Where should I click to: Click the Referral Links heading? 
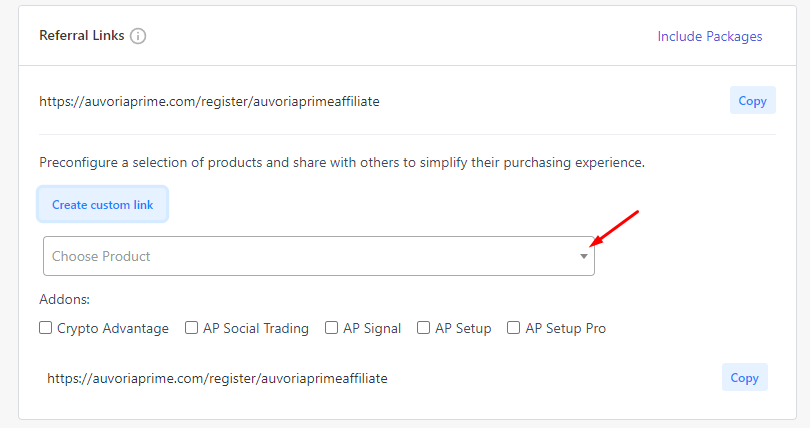click(x=82, y=36)
